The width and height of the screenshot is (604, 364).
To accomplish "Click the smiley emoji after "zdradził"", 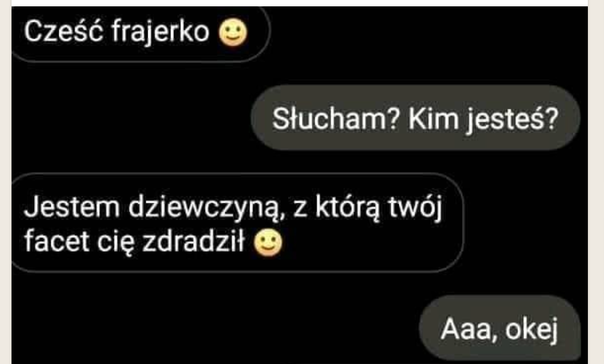I will click(x=268, y=243).
